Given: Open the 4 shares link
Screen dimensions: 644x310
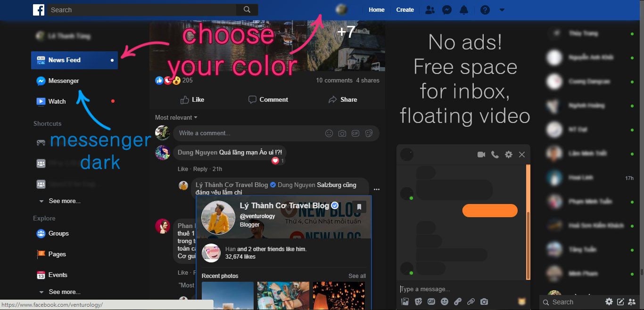Looking at the screenshot, I should tap(368, 81).
